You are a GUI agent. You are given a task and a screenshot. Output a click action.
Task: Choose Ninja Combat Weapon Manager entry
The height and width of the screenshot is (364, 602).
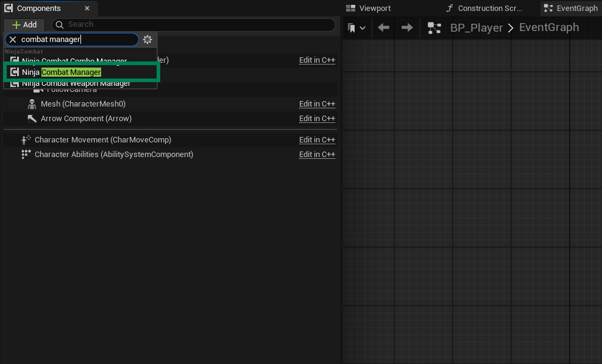[76, 83]
